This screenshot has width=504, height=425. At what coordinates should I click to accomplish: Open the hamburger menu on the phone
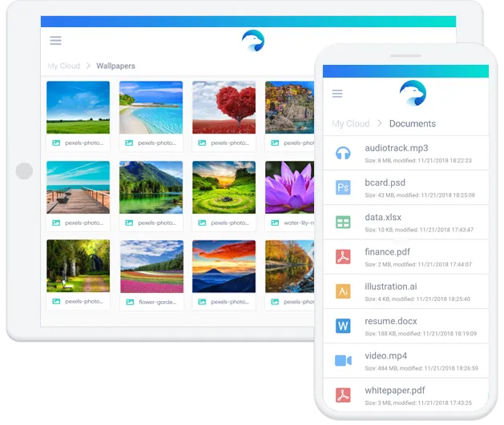[337, 94]
